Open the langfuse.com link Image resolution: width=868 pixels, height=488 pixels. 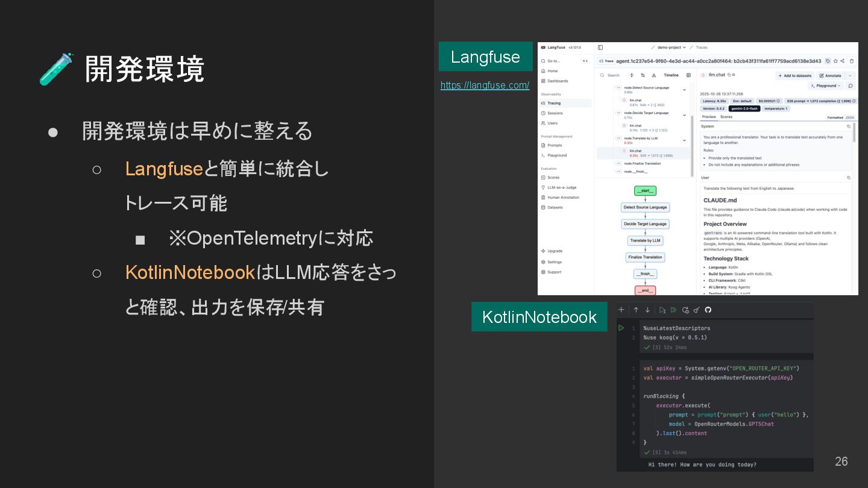point(485,85)
